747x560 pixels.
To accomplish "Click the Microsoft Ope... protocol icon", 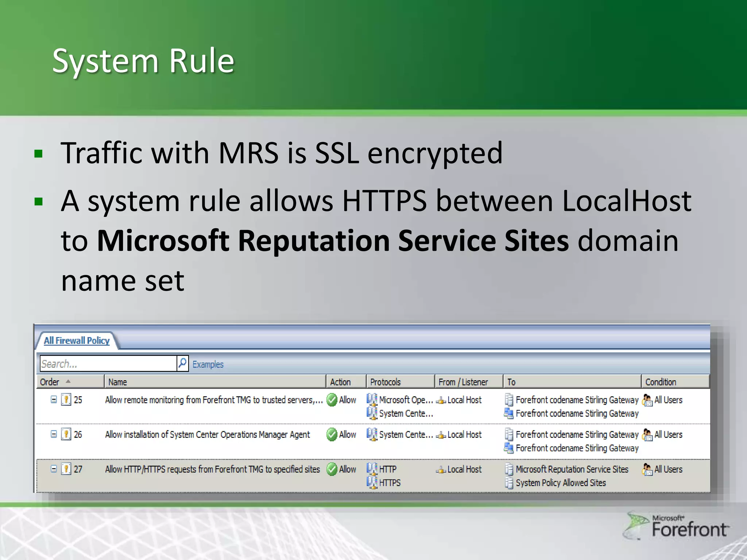I will click(x=372, y=400).
